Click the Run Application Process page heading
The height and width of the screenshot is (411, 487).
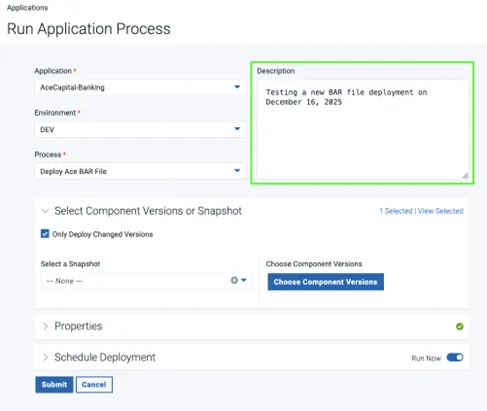(89, 29)
